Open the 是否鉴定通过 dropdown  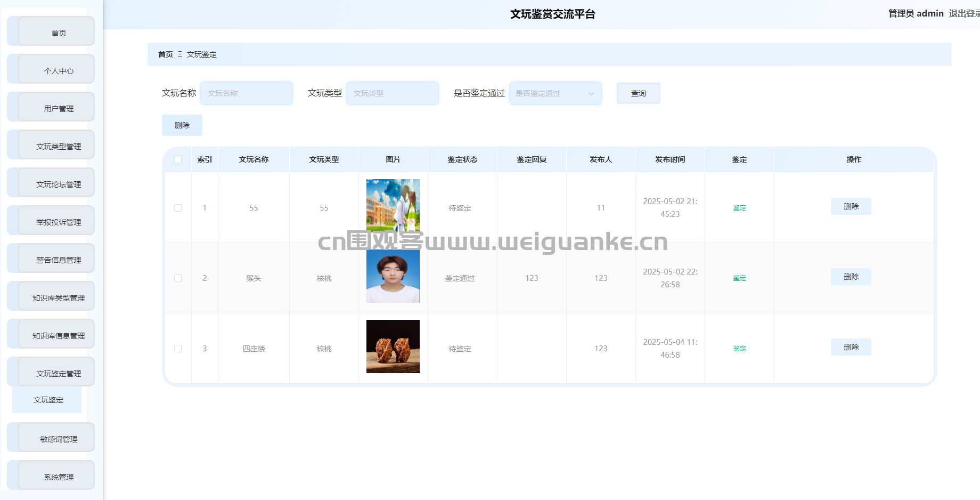pos(555,93)
